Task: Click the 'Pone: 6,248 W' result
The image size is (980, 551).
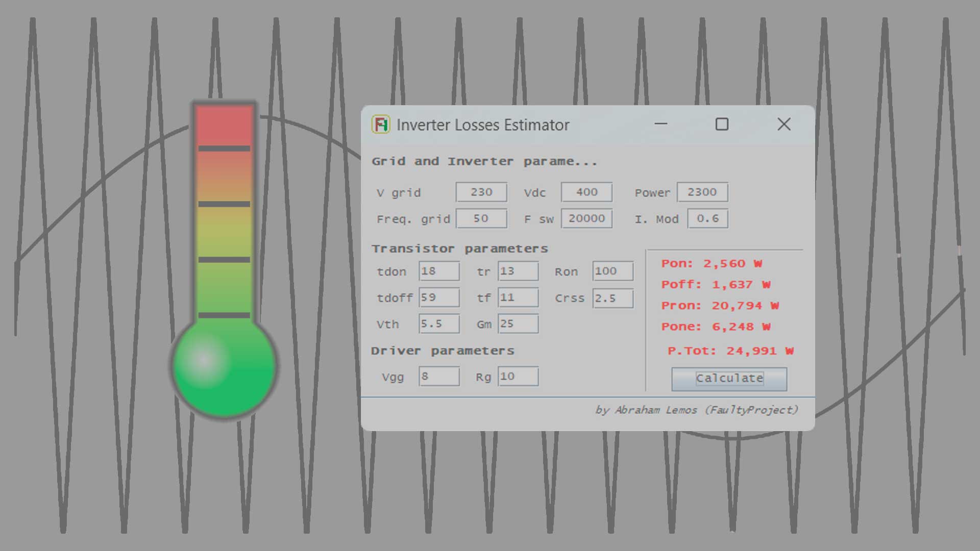Action: point(716,327)
